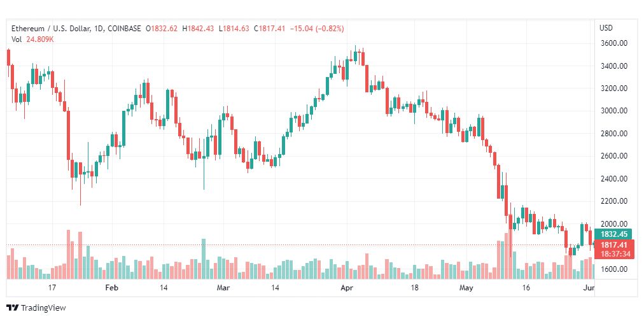This screenshot has height=319, width=644.
Task: Click the Mar date on the time axis
Action: [223, 288]
